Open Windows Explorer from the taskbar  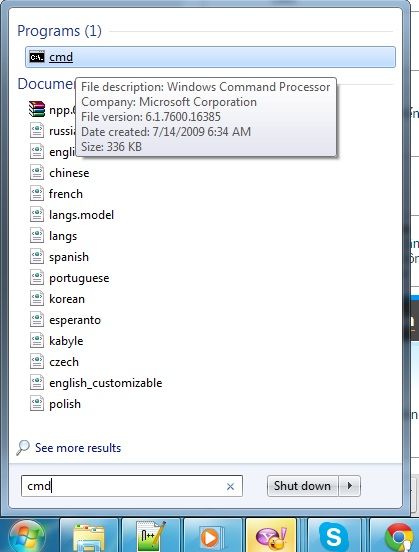click(x=89, y=537)
